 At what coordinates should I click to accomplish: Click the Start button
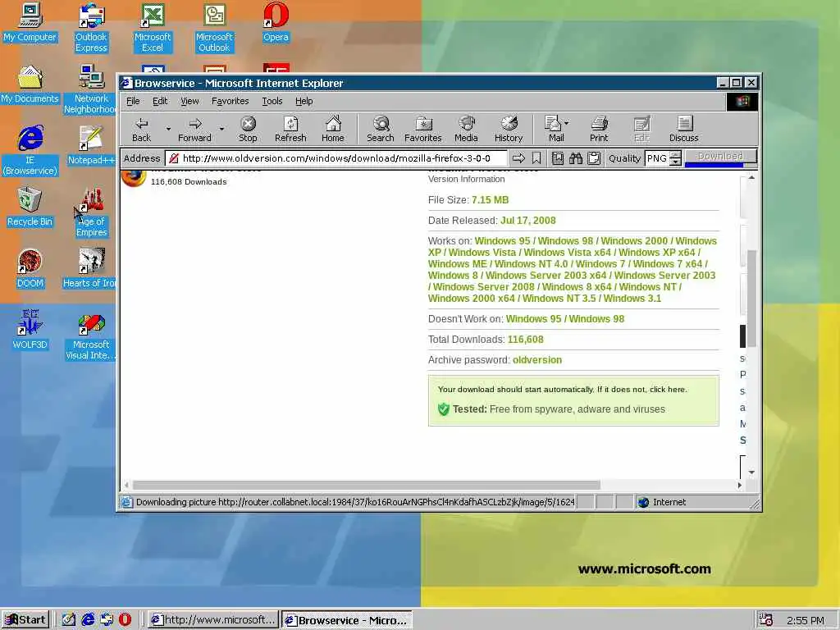click(25, 620)
